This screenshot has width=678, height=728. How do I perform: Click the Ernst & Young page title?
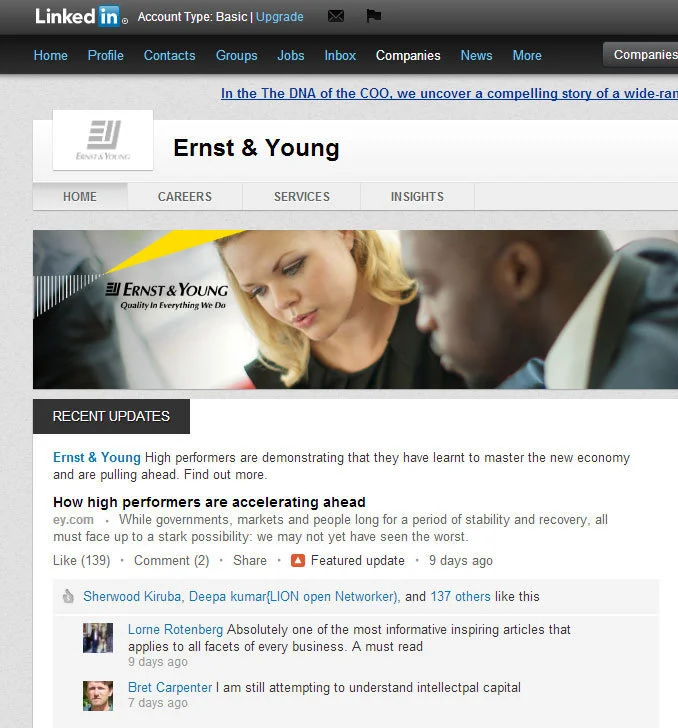tap(256, 148)
